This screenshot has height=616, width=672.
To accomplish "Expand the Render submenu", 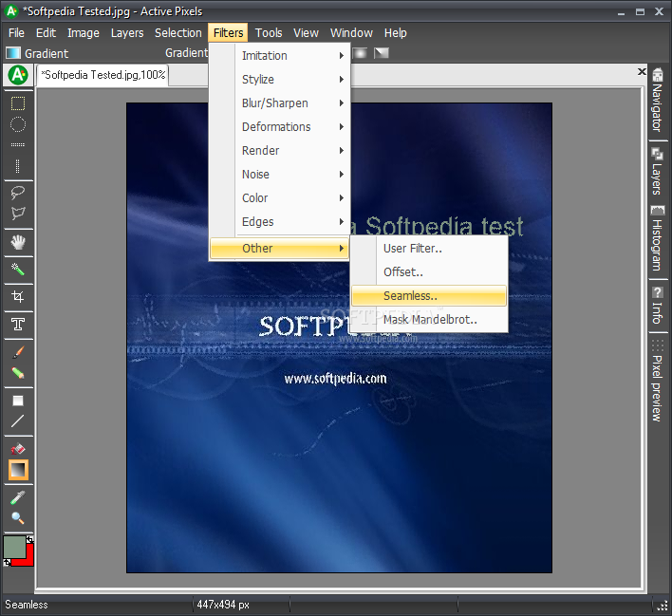I will click(279, 151).
